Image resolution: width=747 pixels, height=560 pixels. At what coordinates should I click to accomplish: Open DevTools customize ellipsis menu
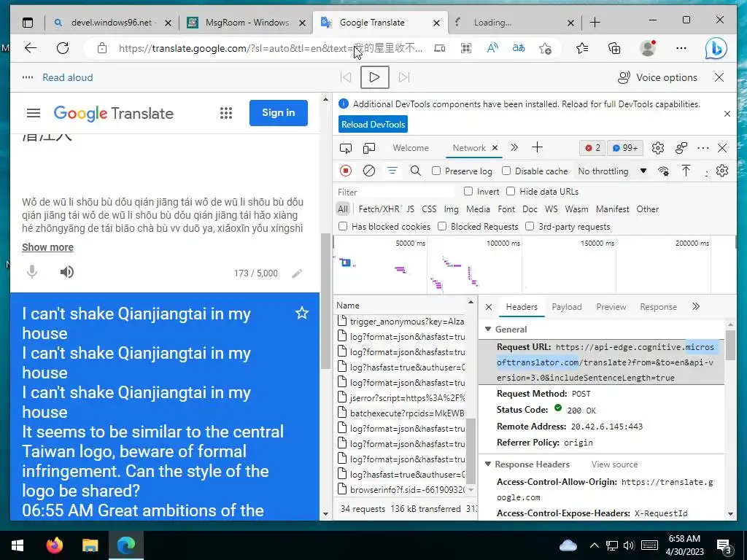pyautogui.click(x=703, y=148)
